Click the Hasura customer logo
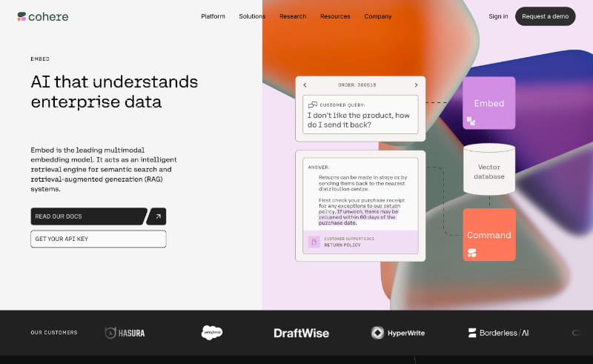 click(x=125, y=333)
